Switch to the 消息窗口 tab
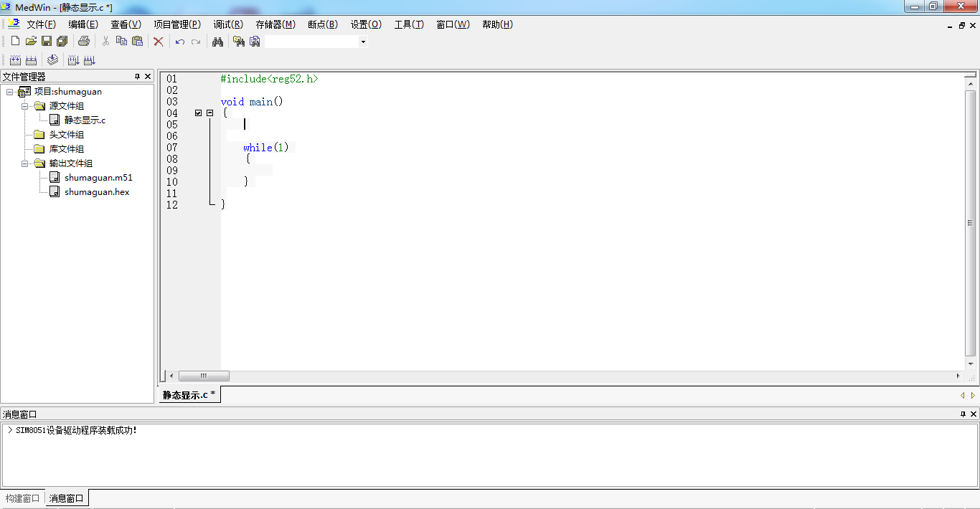Image resolution: width=980 pixels, height=509 pixels. point(67,498)
